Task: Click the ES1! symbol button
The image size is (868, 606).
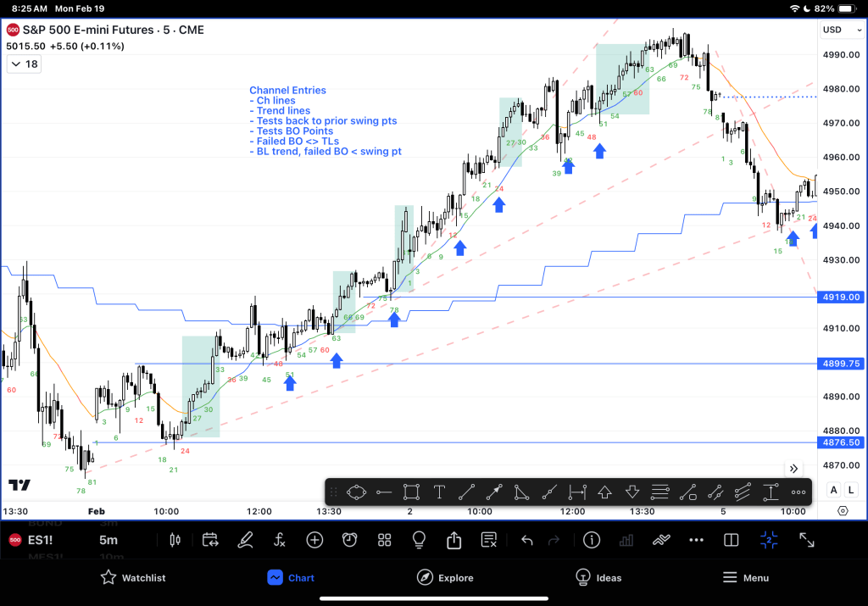Action: [41, 540]
